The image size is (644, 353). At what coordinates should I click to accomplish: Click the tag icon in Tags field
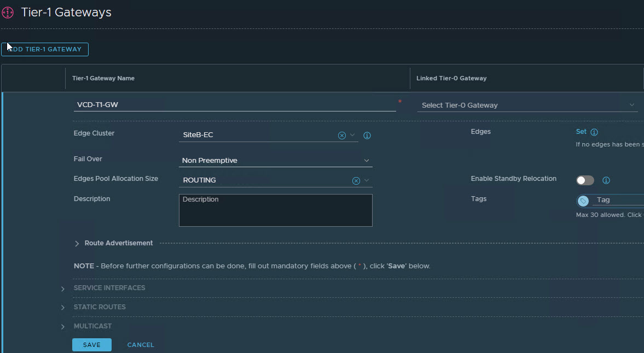point(583,201)
